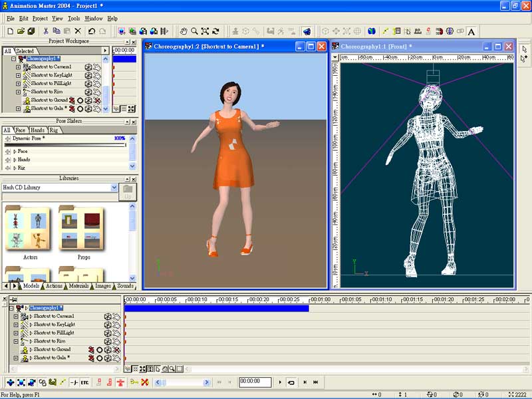Click the current time input field
532x399 pixels.
tap(255, 382)
